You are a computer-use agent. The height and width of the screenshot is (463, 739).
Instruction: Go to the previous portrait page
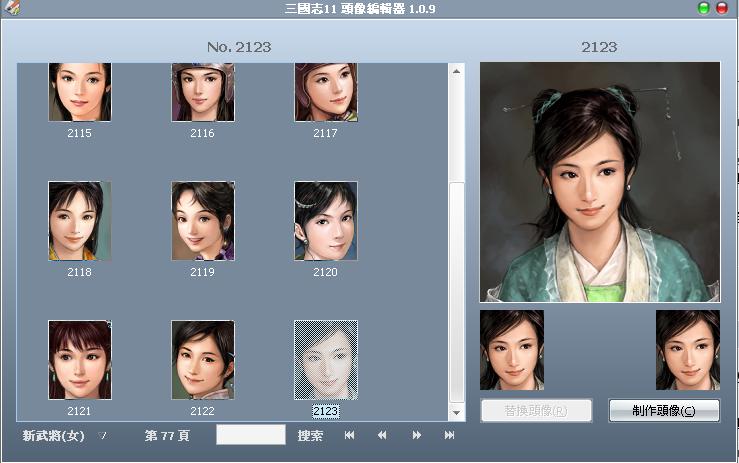tap(382, 435)
